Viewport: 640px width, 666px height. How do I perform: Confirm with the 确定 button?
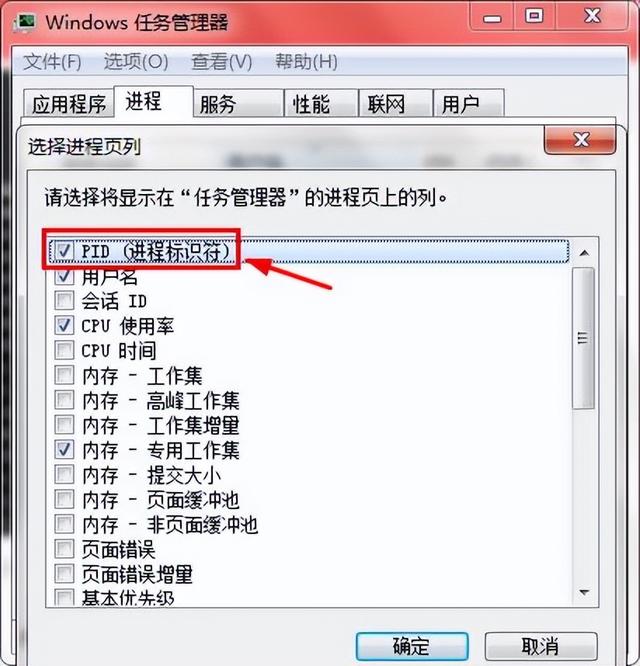(x=412, y=646)
